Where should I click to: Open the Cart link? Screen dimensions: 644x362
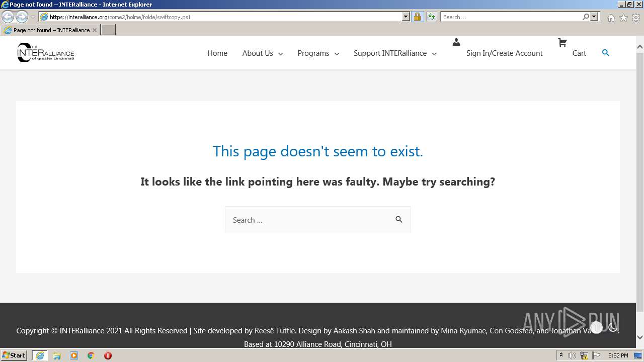579,53
